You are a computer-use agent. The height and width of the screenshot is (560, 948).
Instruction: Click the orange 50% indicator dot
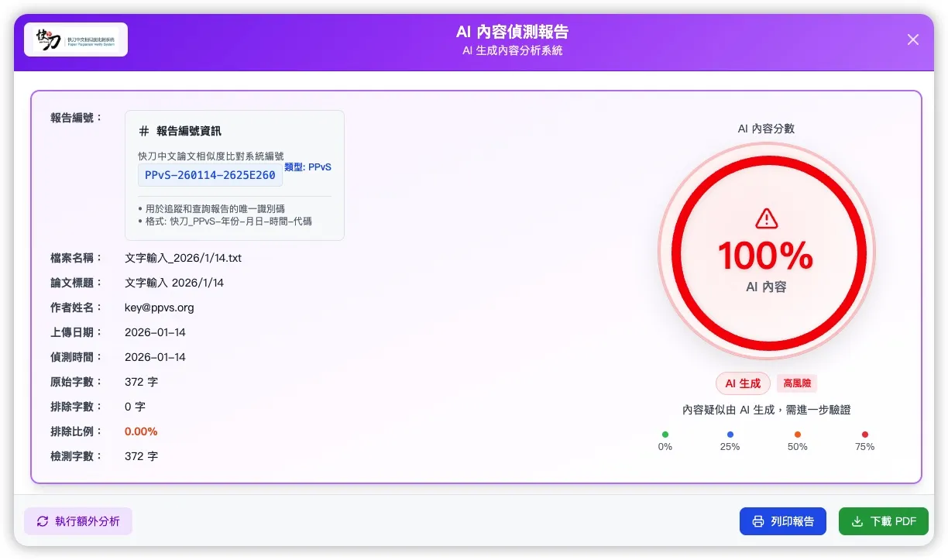tap(797, 432)
